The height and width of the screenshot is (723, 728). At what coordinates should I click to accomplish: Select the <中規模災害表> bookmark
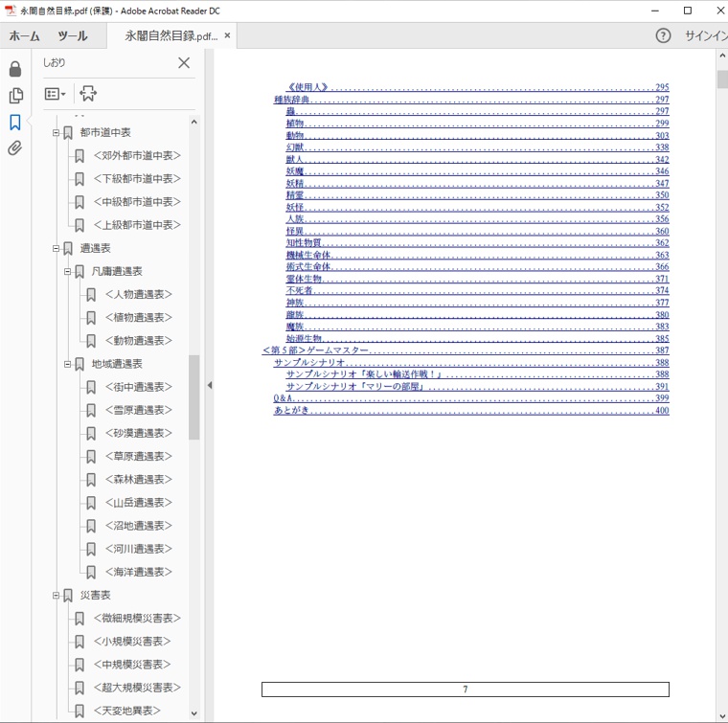tap(132, 665)
